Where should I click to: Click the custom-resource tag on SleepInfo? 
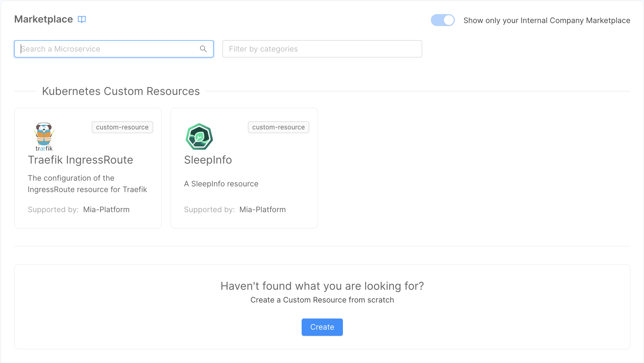[x=278, y=127]
